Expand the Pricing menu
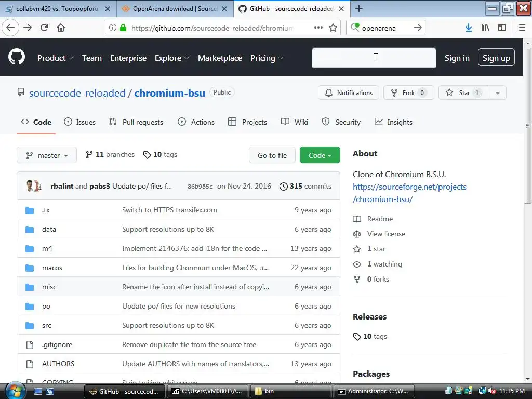532x399 pixels. click(x=267, y=58)
